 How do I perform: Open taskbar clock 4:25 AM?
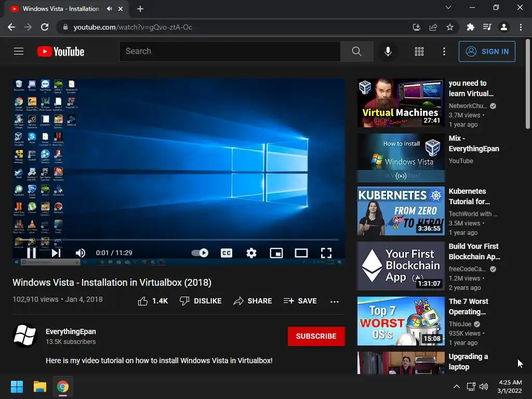tap(510, 387)
